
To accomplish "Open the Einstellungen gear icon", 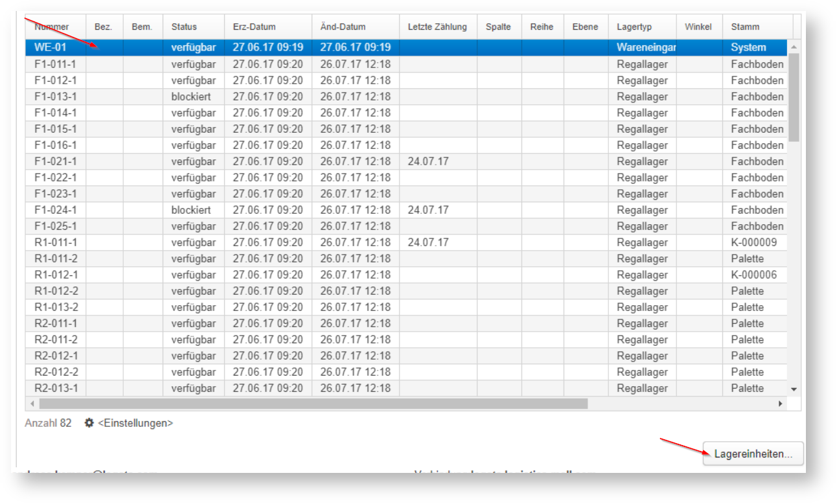I will 89,423.
